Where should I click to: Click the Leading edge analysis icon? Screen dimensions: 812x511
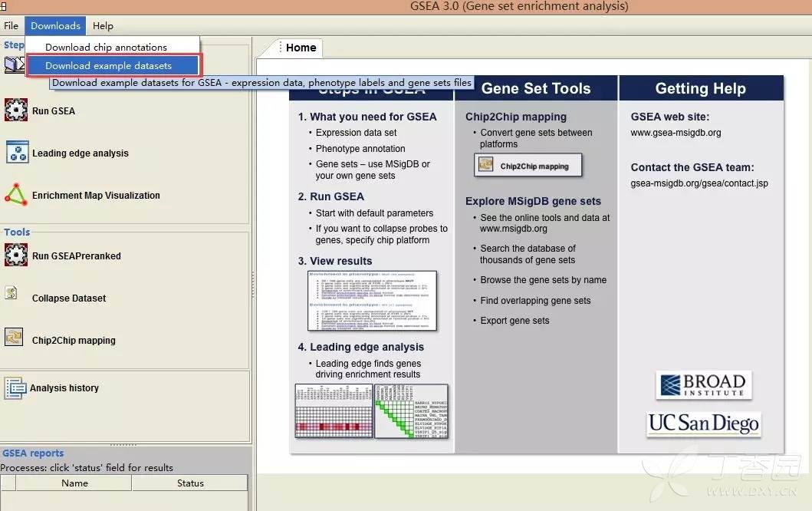click(17, 153)
